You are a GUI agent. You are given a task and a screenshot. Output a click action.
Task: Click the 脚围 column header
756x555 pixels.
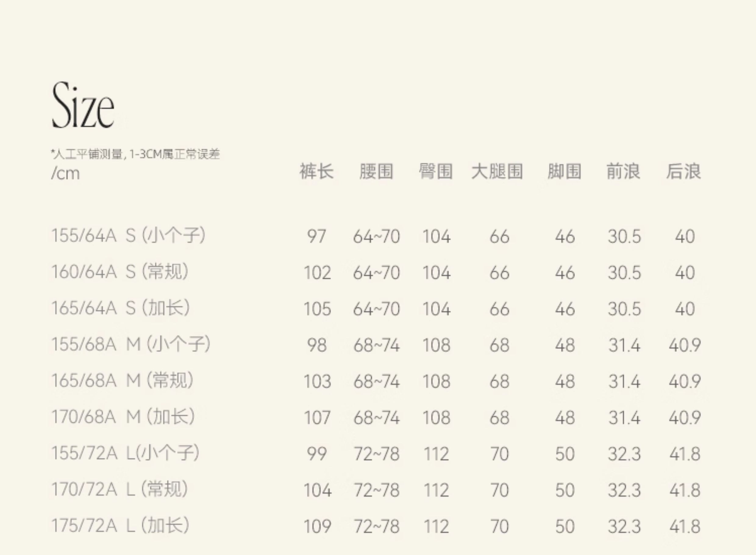(x=564, y=171)
